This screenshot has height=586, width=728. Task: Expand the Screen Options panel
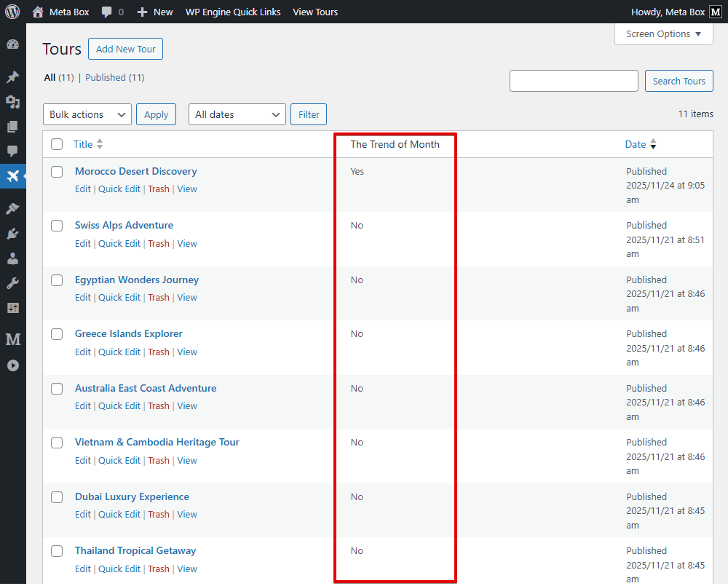[663, 33]
